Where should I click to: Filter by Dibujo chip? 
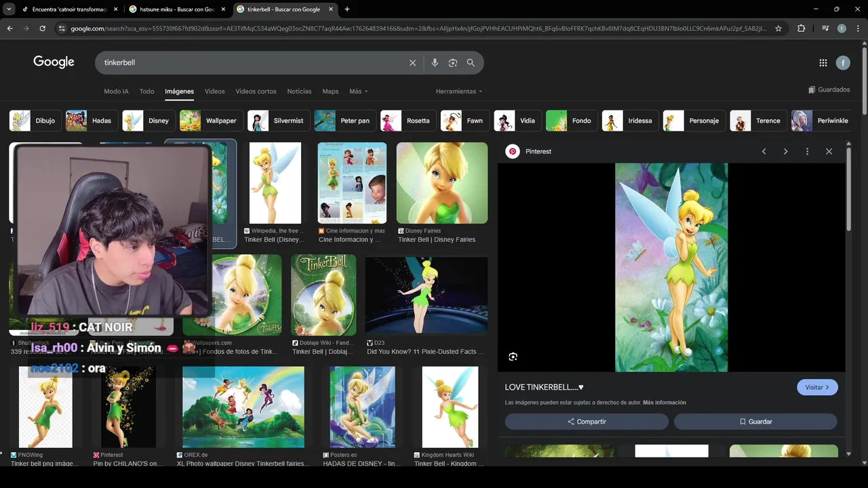(34, 121)
